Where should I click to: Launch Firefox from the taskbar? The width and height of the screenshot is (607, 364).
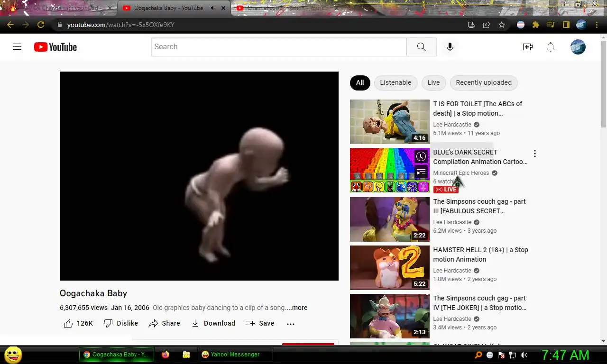coord(166,355)
